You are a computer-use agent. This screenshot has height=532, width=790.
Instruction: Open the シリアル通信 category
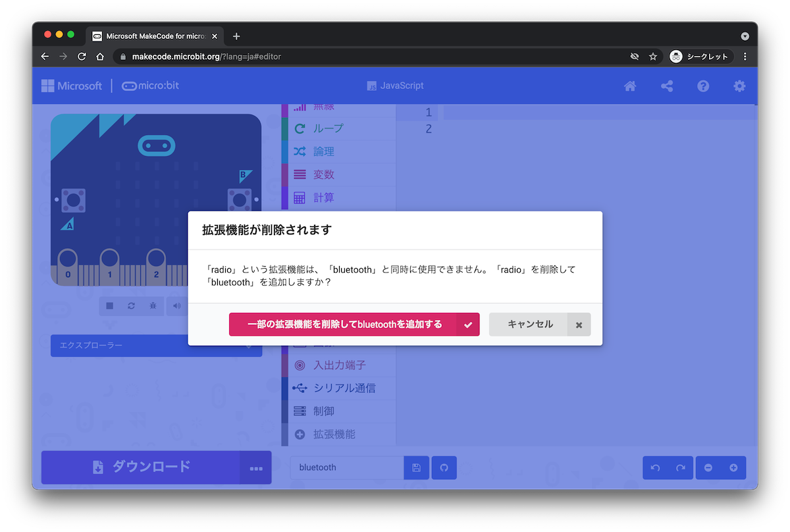pos(338,388)
